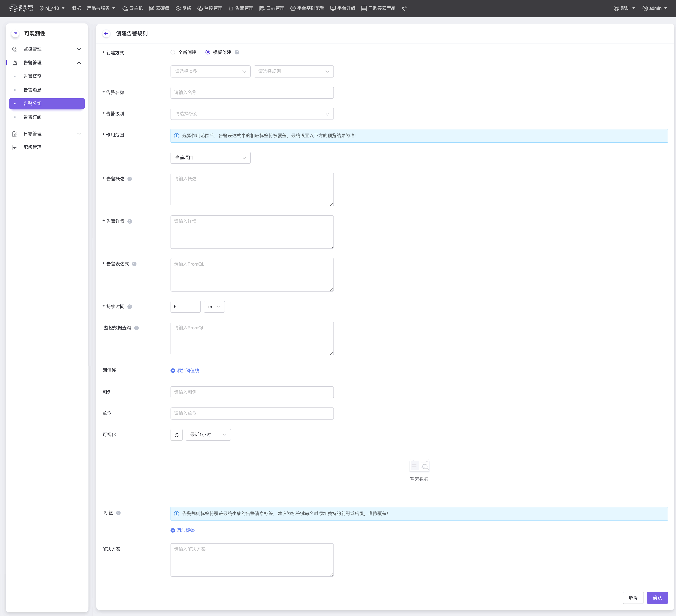
Task: Click help icon beside 模板创建
Action: click(237, 52)
